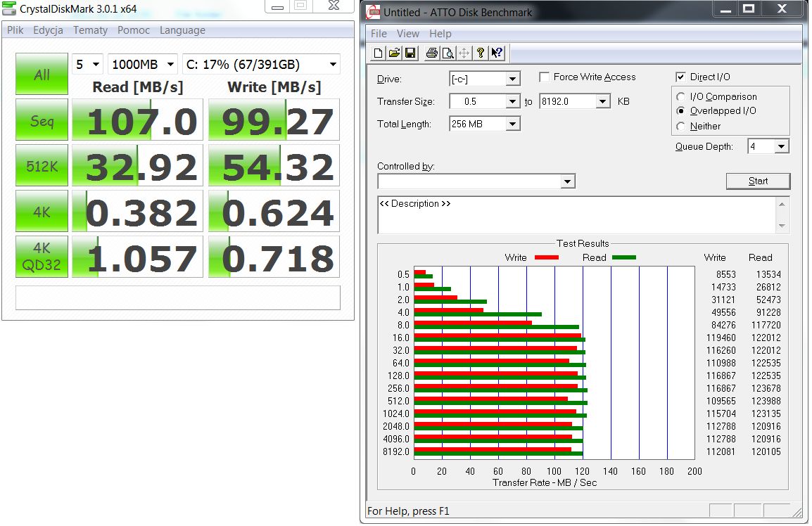Click the yellow question mark About icon

point(481,53)
